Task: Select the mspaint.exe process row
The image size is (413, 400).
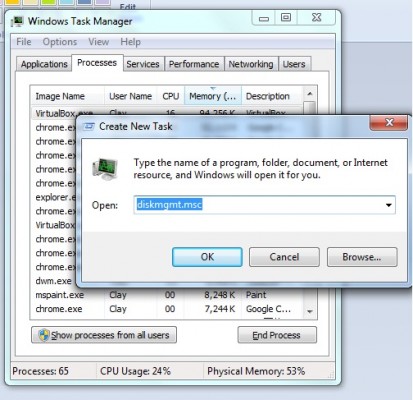Action: point(167,295)
